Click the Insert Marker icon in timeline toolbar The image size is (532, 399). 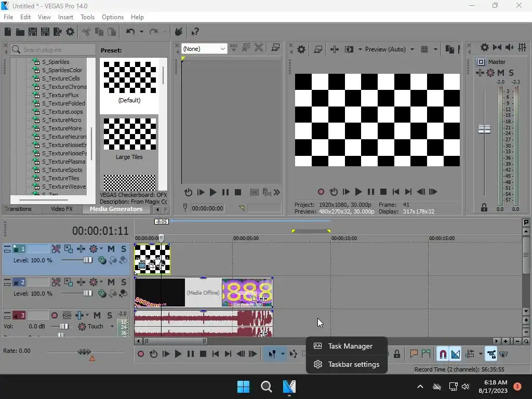(x=414, y=354)
